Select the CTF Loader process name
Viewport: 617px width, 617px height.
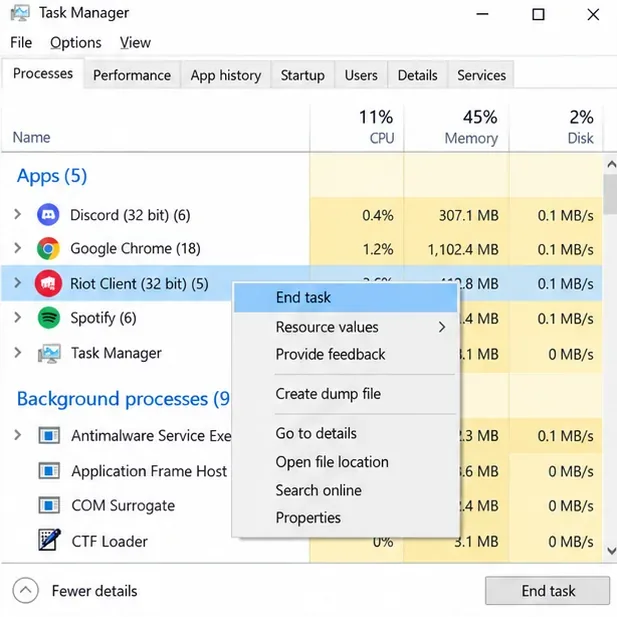click(109, 541)
